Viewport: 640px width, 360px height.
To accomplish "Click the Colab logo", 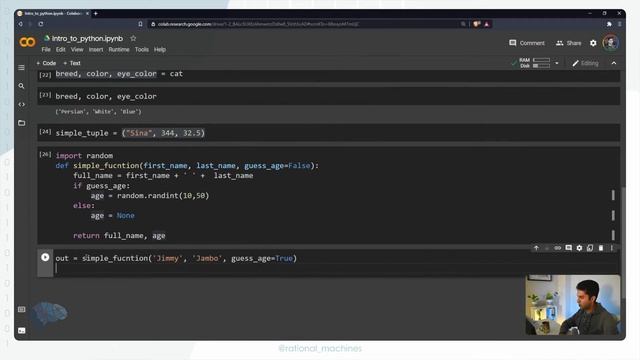I will coord(27,42).
